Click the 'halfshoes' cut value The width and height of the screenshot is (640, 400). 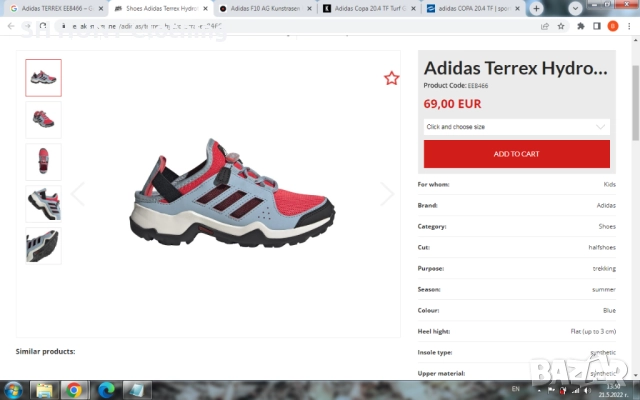602,247
